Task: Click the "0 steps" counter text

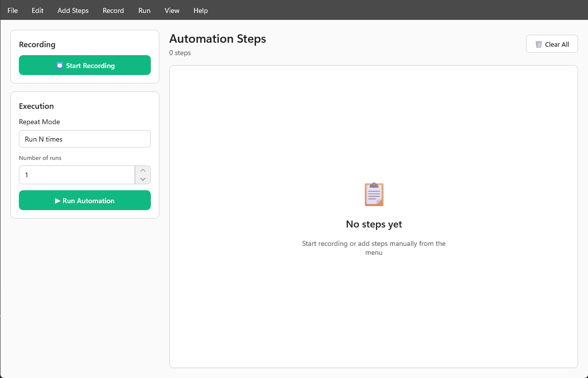Action: tap(180, 53)
